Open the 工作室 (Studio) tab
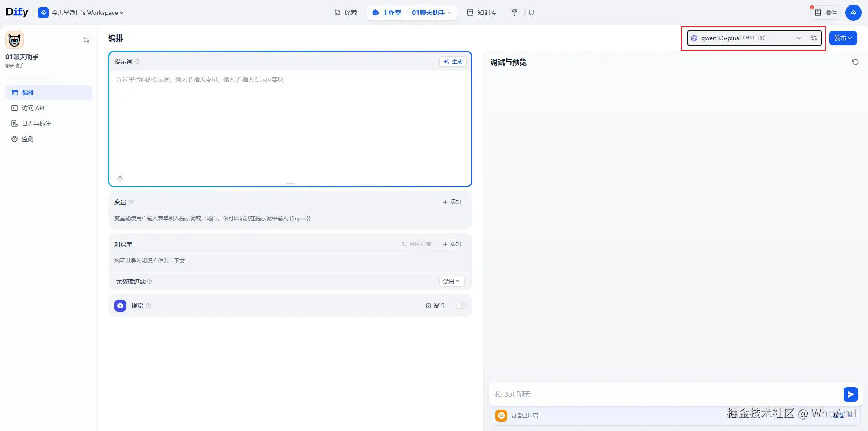This screenshot has width=868, height=431. click(387, 13)
